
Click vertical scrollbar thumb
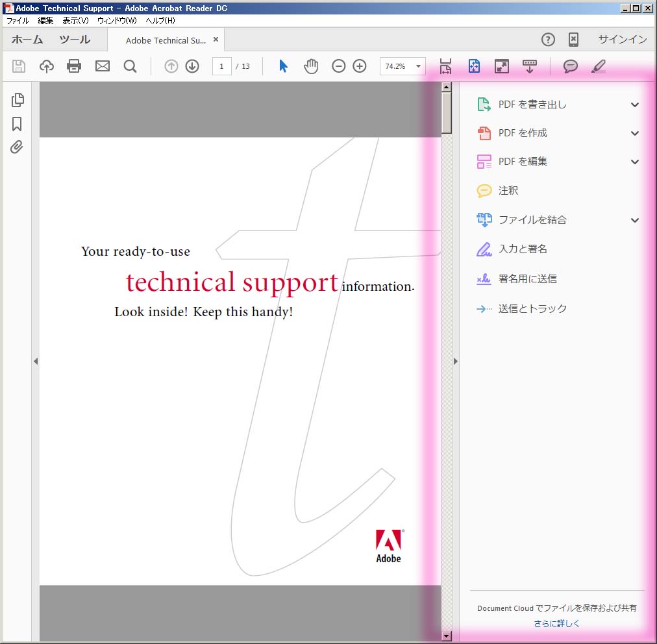tap(446, 113)
